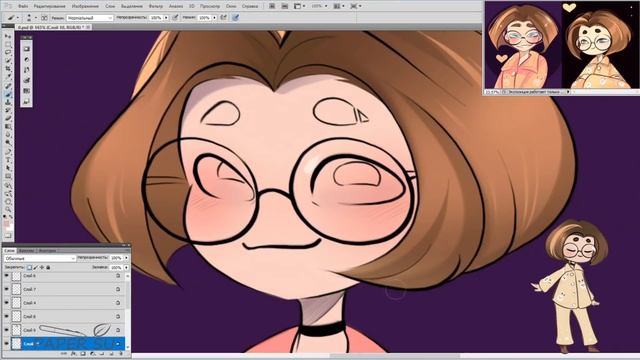Toggle lock transparent pixels
The width and height of the screenshot is (640, 360).
[x=29, y=267]
